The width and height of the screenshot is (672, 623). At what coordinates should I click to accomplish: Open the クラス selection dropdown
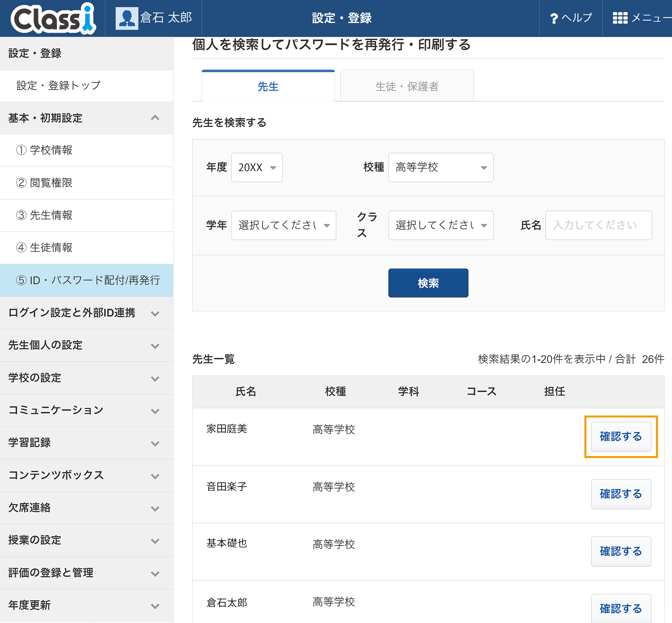click(441, 225)
